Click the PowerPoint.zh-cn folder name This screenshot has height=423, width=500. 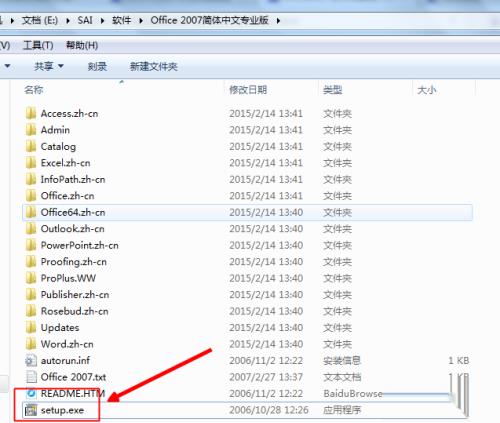[80, 245]
